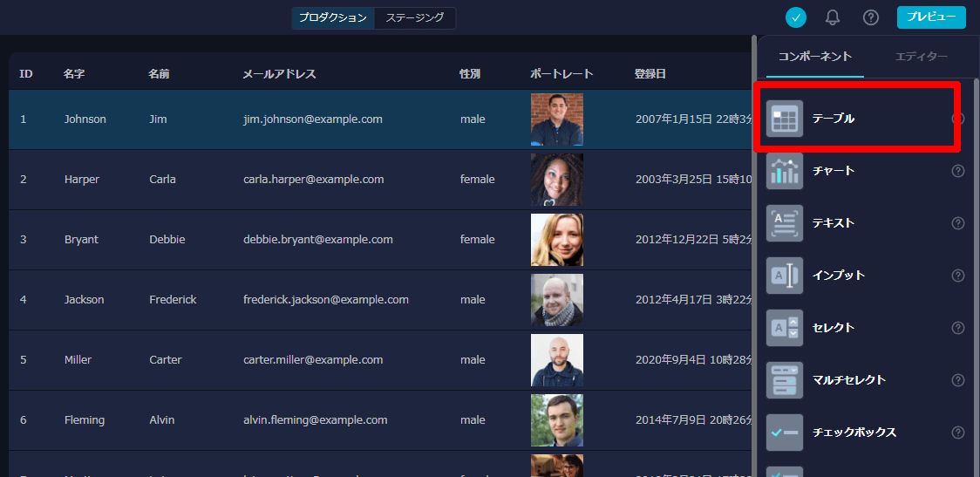
Task: Click the 名字 column header
Action: tap(74, 74)
